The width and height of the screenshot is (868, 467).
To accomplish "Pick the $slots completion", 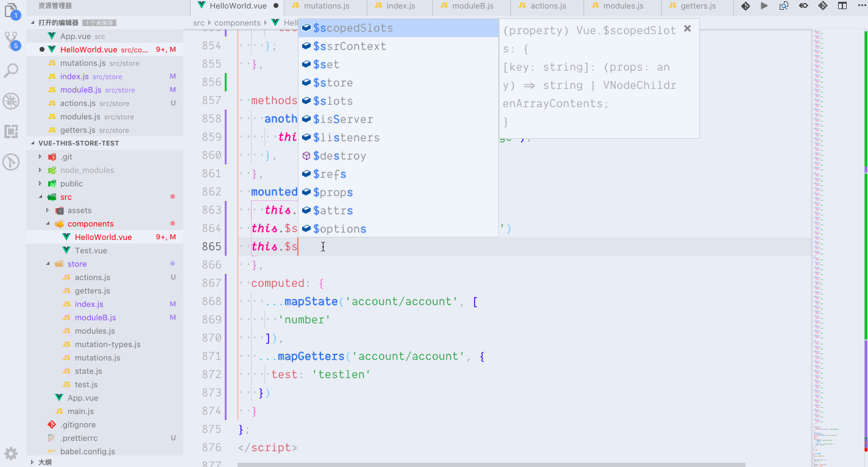I will click(x=398, y=101).
